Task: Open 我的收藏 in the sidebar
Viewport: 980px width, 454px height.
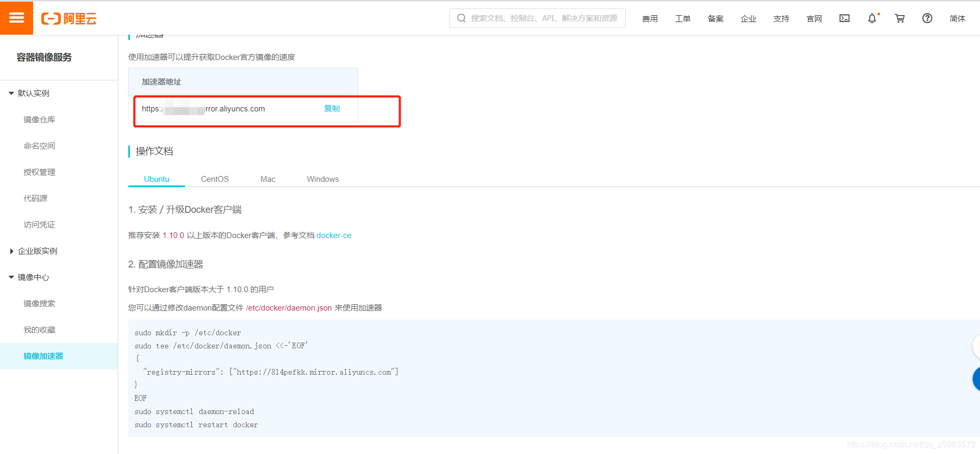Action: coord(39,330)
